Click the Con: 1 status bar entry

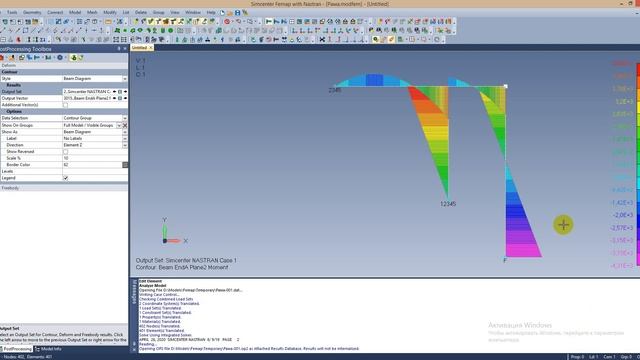click(609, 357)
